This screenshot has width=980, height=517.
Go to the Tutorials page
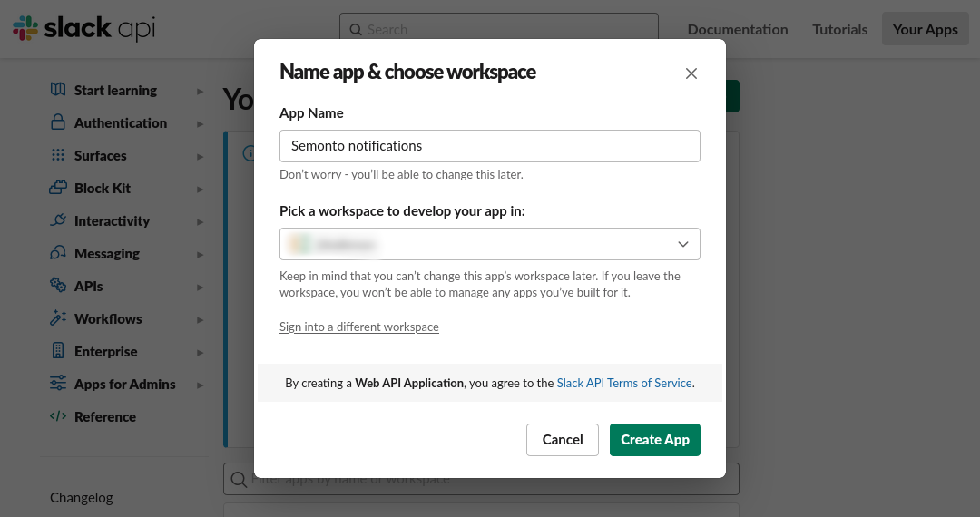pyautogui.click(x=840, y=29)
